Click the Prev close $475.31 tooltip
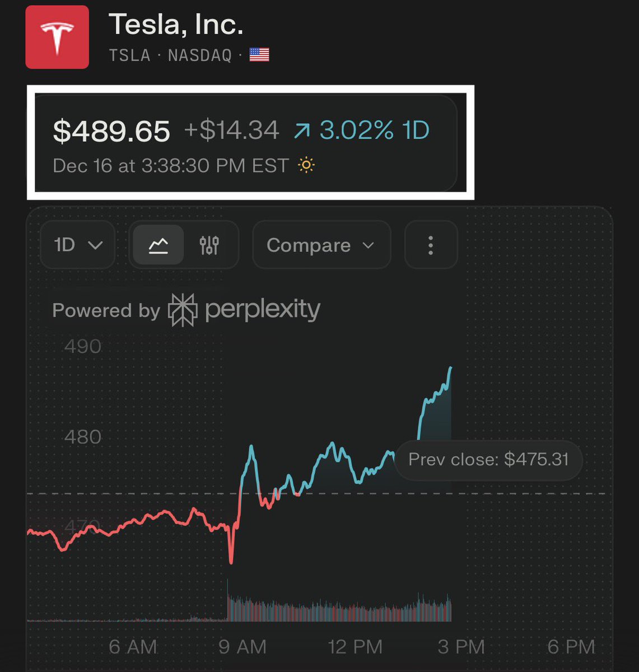The image size is (639, 672). click(x=488, y=460)
